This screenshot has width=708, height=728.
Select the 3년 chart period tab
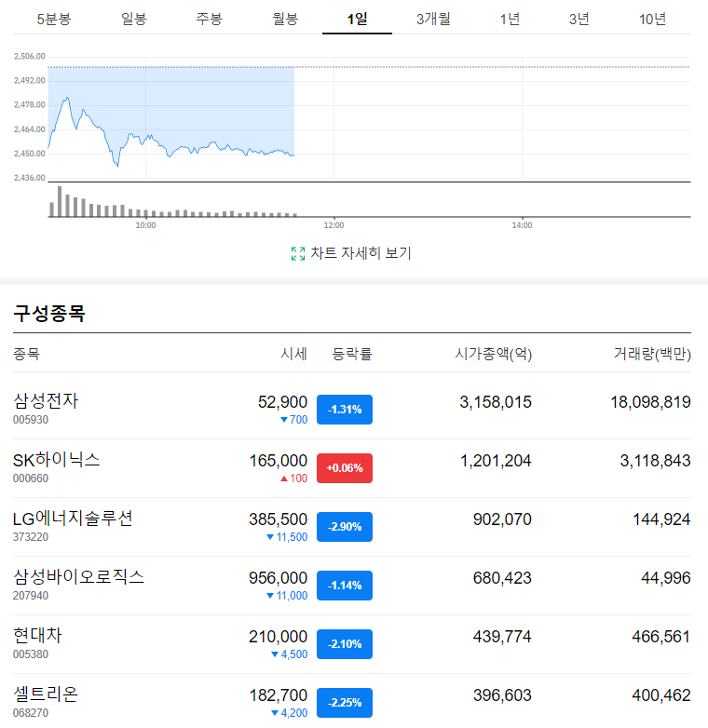[x=579, y=19]
